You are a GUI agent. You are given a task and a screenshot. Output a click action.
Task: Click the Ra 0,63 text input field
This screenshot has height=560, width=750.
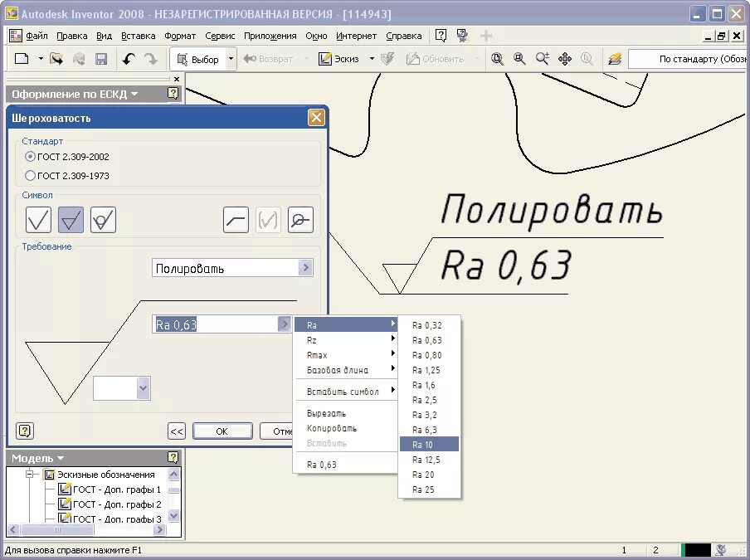click(215, 324)
